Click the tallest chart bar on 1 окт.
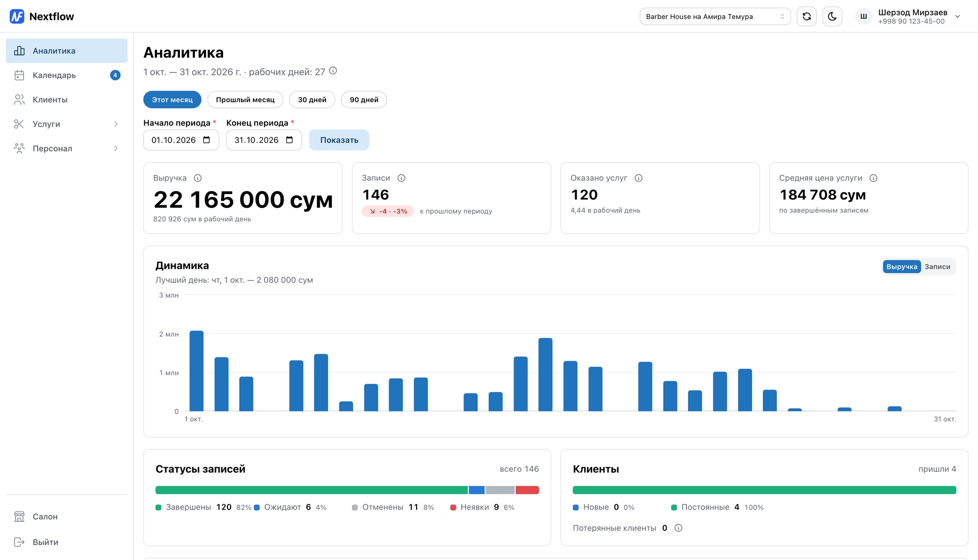Image resolution: width=978 pixels, height=560 pixels. pyautogui.click(x=197, y=371)
